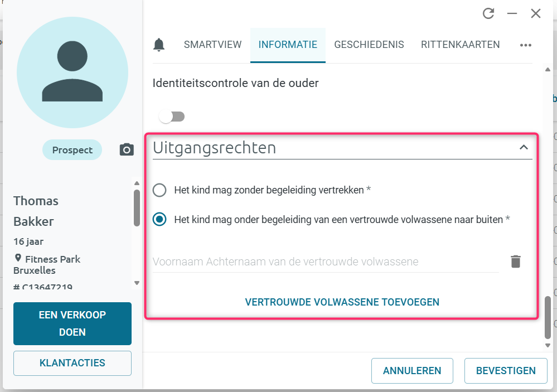
Task: Collapse the Uitgangsrechten section chevron
Action: (524, 147)
